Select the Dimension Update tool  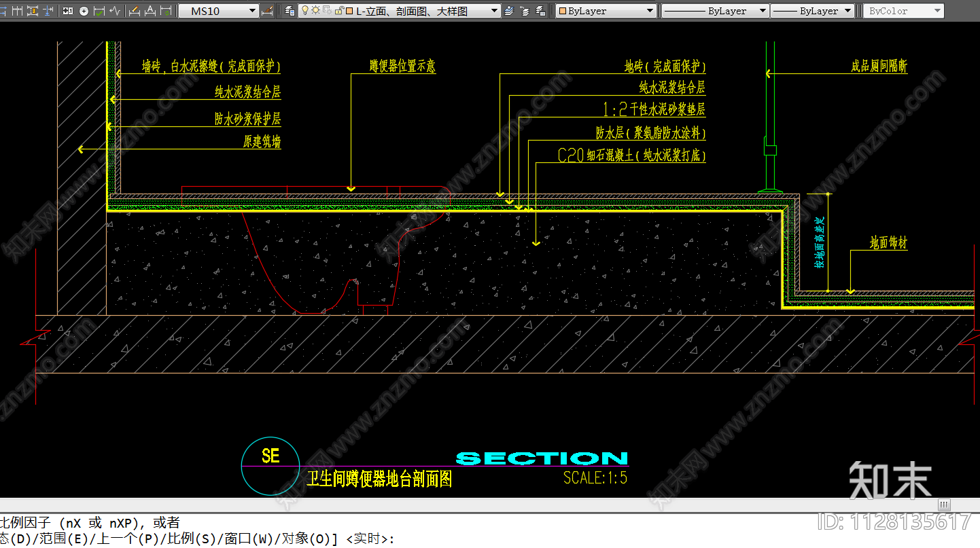pyautogui.click(x=166, y=11)
